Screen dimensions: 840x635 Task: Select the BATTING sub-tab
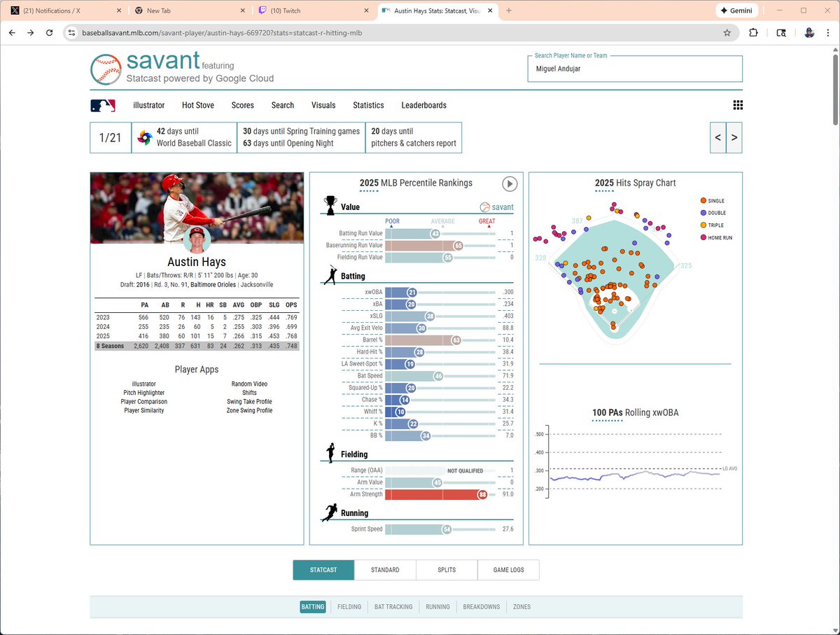coord(313,607)
